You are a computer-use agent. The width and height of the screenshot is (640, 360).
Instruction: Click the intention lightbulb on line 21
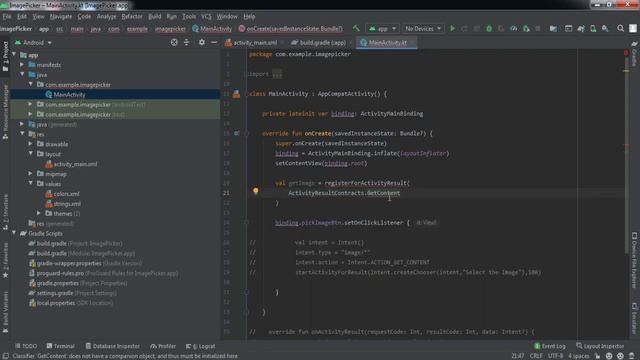click(256, 191)
